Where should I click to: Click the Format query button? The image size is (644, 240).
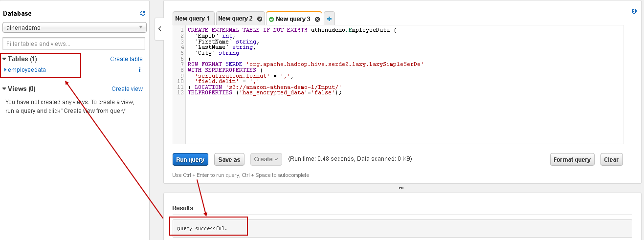(x=572, y=159)
